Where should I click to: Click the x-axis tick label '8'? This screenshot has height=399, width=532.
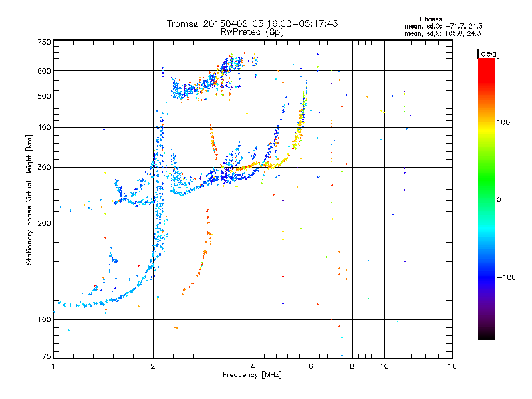tap(352, 366)
